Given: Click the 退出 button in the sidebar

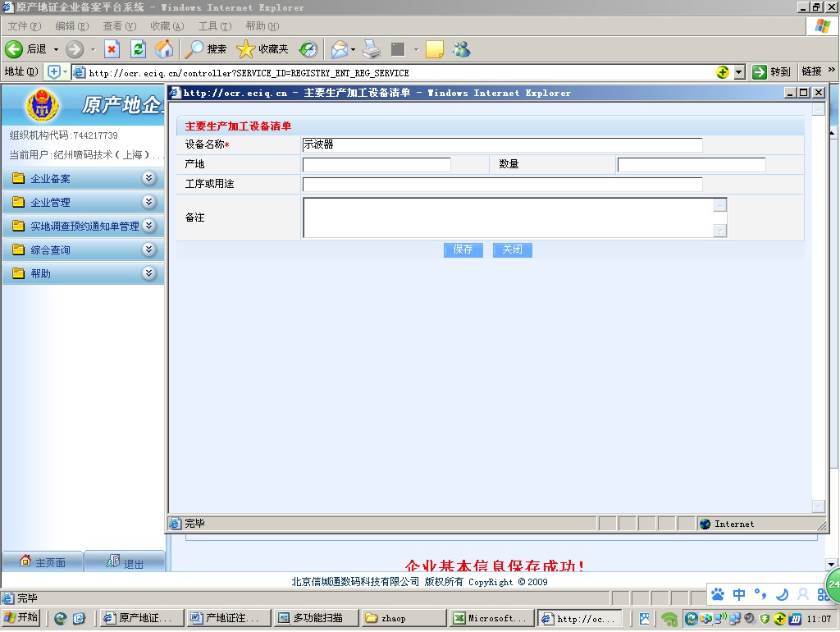Looking at the screenshot, I should coord(125,561).
